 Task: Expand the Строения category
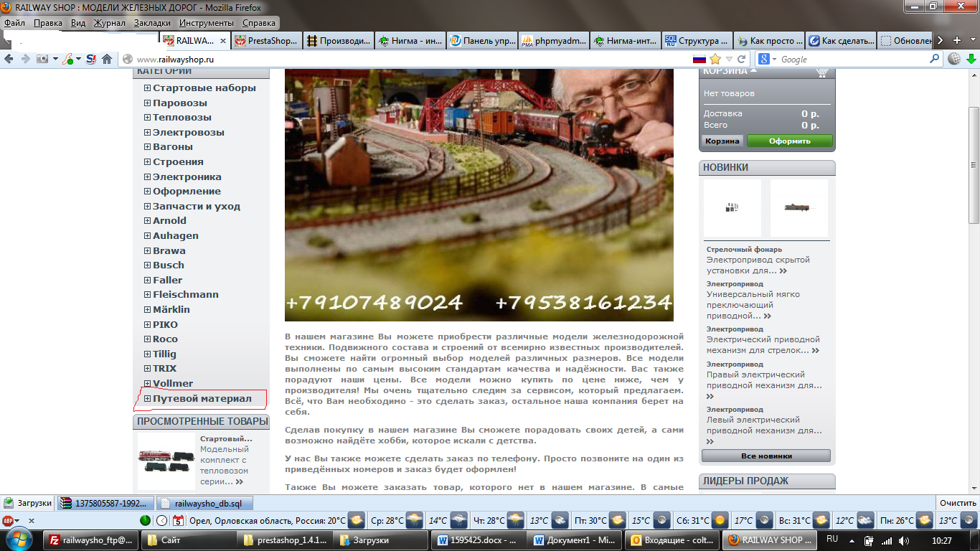(147, 162)
